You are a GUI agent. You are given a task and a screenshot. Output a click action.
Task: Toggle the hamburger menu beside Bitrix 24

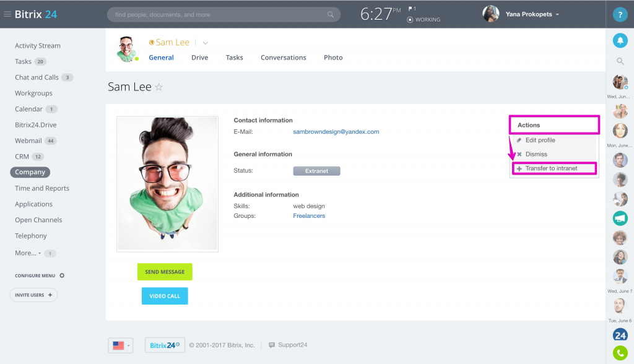(x=7, y=14)
